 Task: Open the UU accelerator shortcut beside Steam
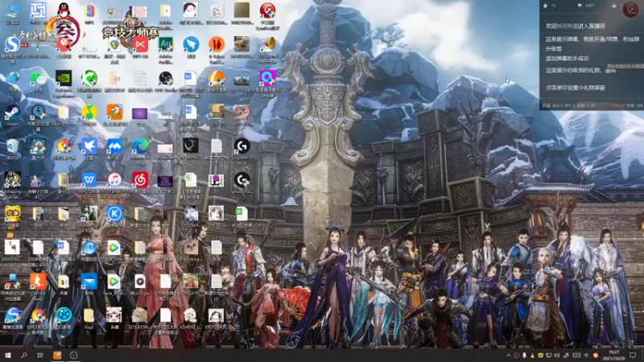coord(38,112)
